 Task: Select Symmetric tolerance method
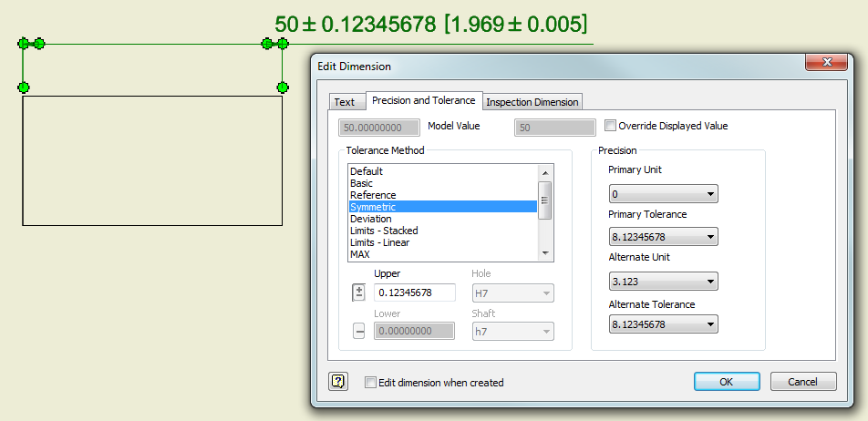coord(443,206)
